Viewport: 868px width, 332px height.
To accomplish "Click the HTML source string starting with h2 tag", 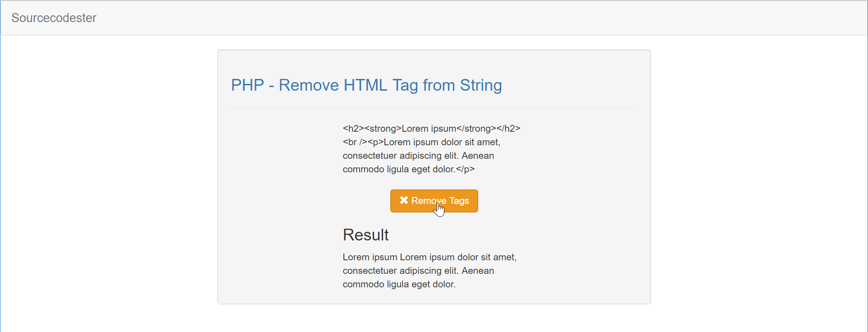I will pyautogui.click(x=431, y=129).
